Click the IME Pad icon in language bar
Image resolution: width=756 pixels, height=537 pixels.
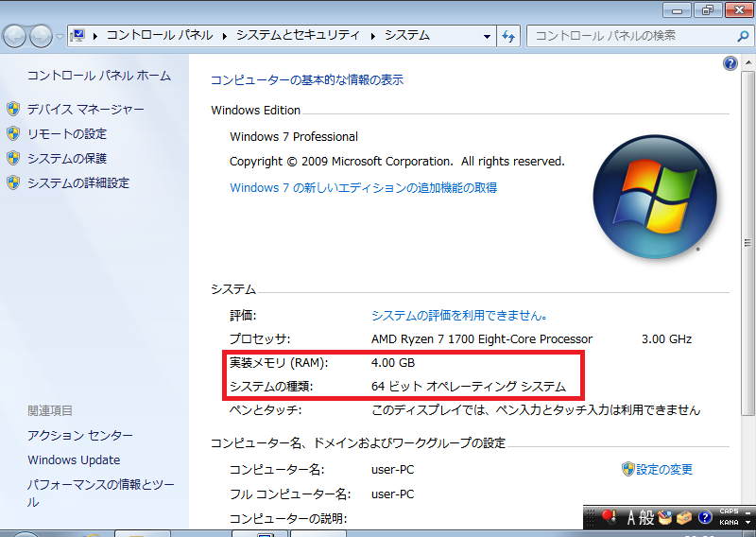click(x=665, y=518)
